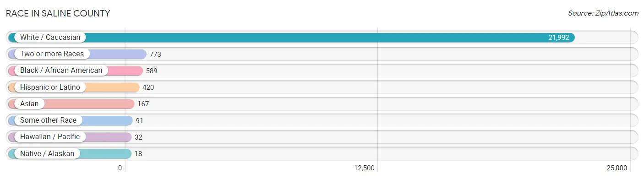Image resolution: width=644 pixels, height=179 pixels.
Task: Click the 25,000 axis tick label
Action: pos(617,168)
